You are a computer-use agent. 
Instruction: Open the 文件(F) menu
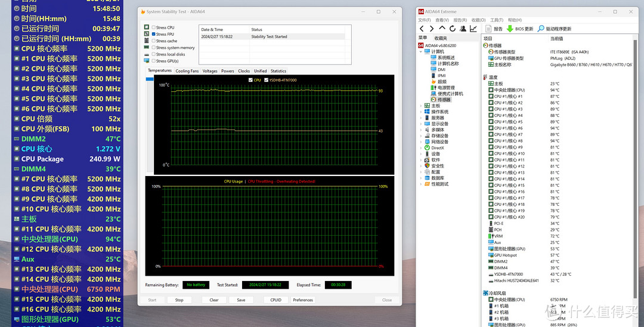(x=425, y=20)
